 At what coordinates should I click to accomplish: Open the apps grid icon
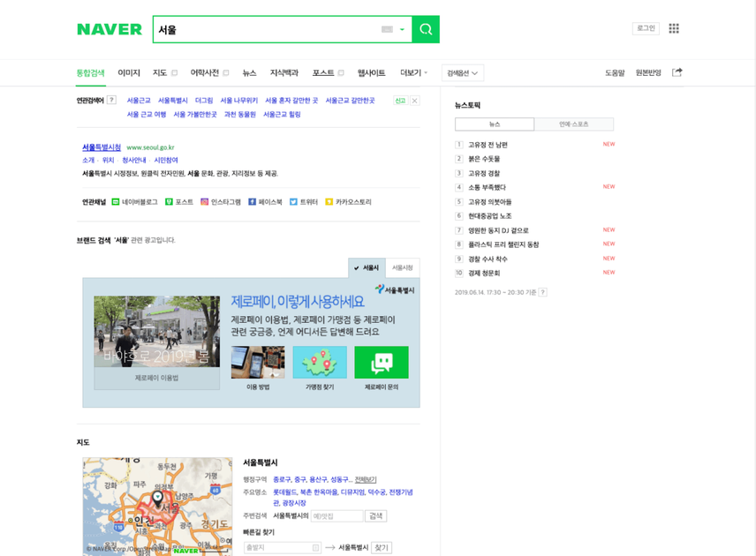tap(674, 28)
